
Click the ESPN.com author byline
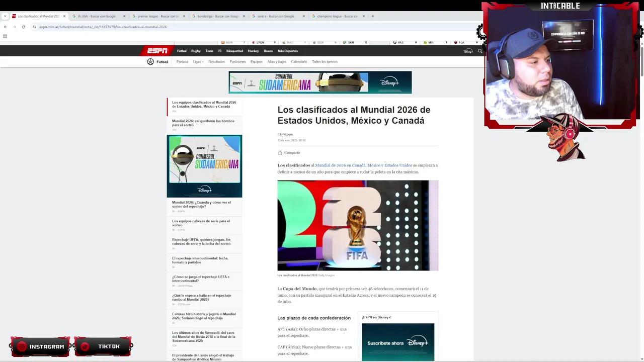tap(285, 134)
